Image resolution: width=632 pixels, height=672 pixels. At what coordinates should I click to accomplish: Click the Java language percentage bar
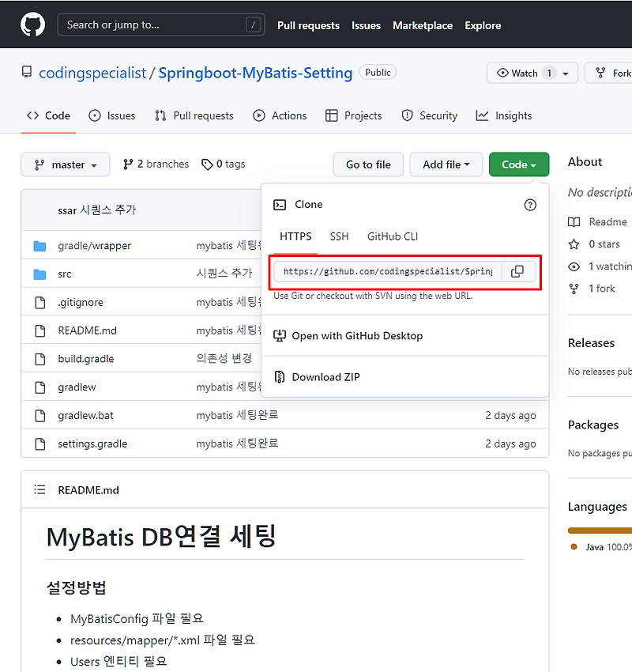tap(603, 530)
